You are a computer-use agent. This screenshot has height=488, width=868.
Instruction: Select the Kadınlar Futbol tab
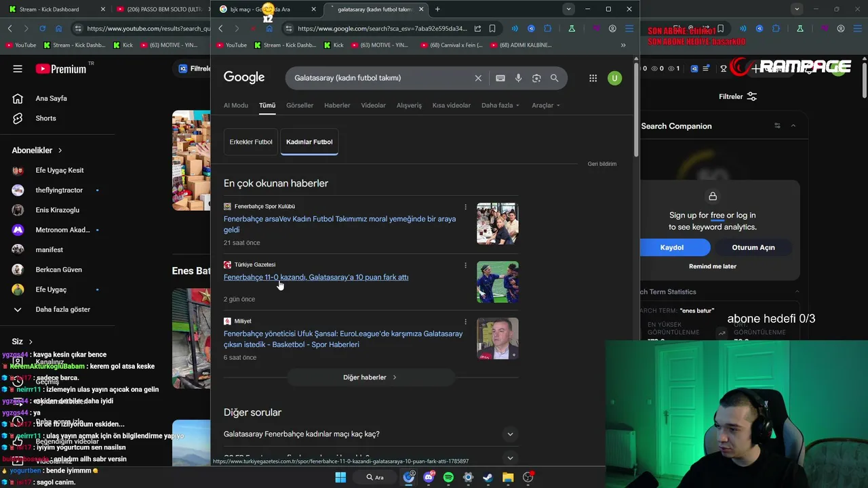pyautogui.click(x=309, y=142)
